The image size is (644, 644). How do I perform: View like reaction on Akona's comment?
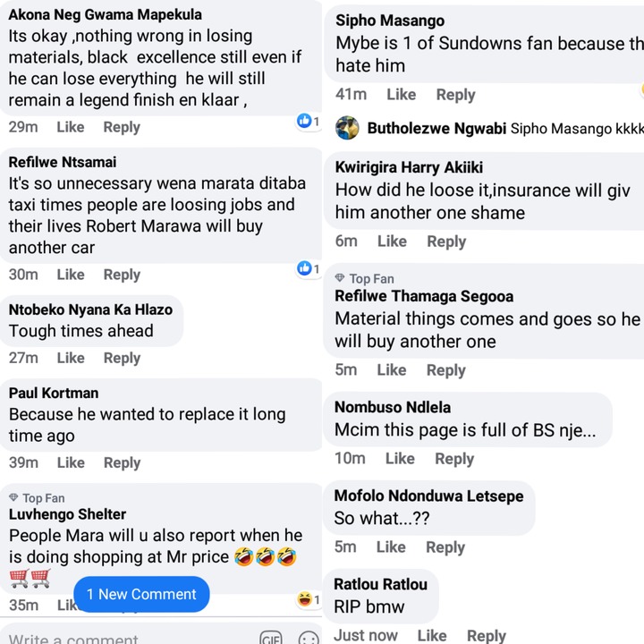coord(309,121)
